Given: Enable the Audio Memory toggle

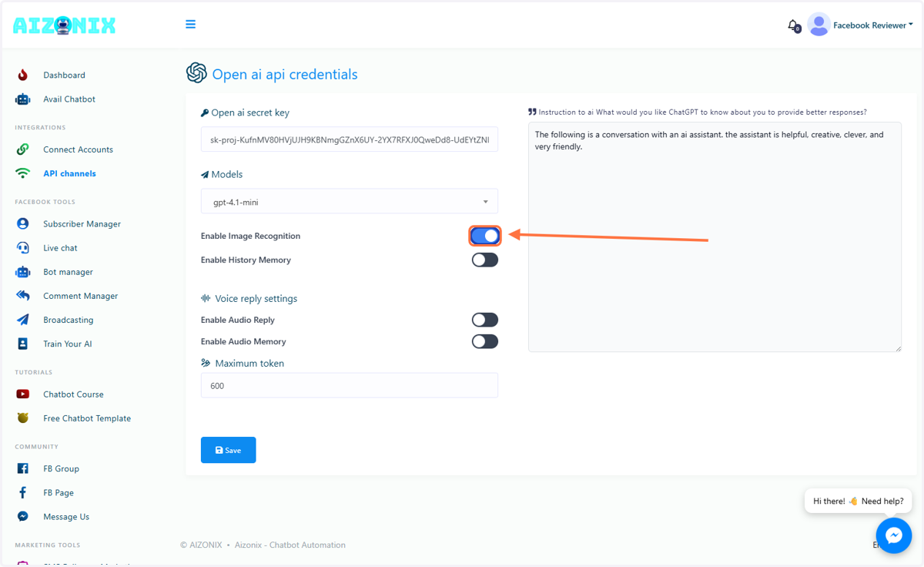Looking at the screenshot, I should point(485,341).
